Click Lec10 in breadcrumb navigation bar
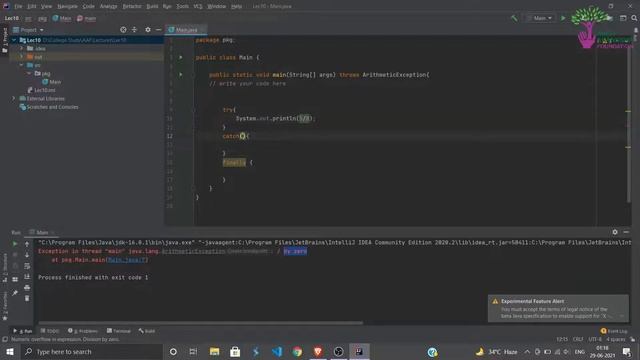The width and height of the screenshot is (640, 360). (11, 18)
